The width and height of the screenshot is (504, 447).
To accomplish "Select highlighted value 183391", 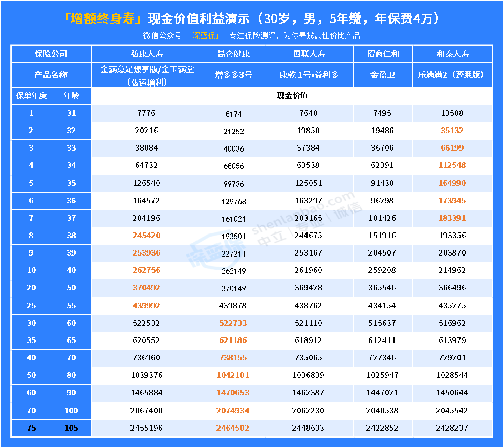I will click(452, 218).
